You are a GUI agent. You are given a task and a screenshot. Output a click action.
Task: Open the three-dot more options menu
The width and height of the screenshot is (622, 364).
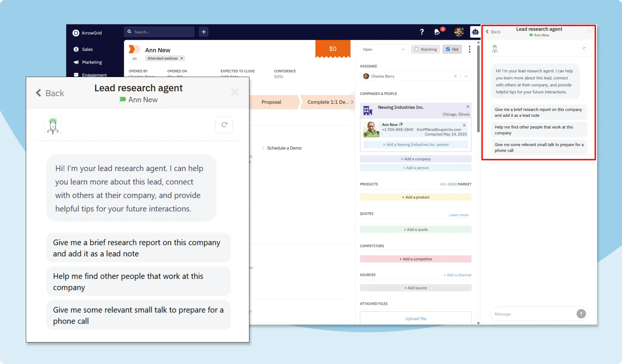coord(470,49)
